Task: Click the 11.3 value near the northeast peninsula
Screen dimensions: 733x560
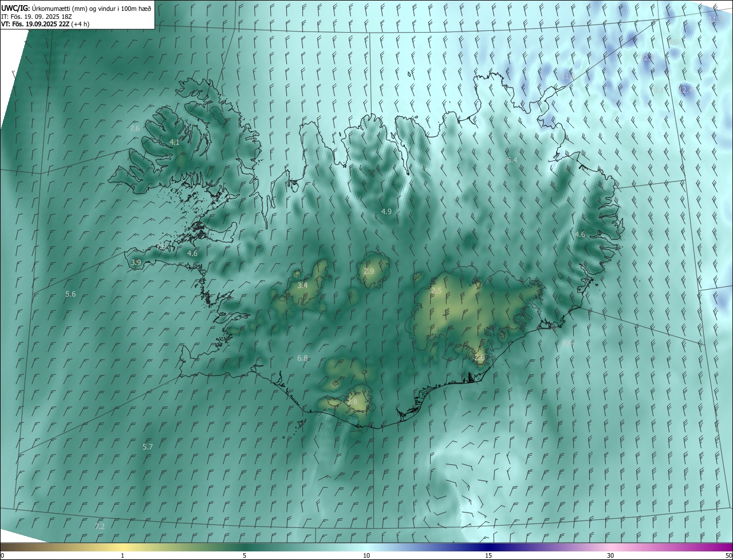Action: pyautogui.click(x=569, y=76)
